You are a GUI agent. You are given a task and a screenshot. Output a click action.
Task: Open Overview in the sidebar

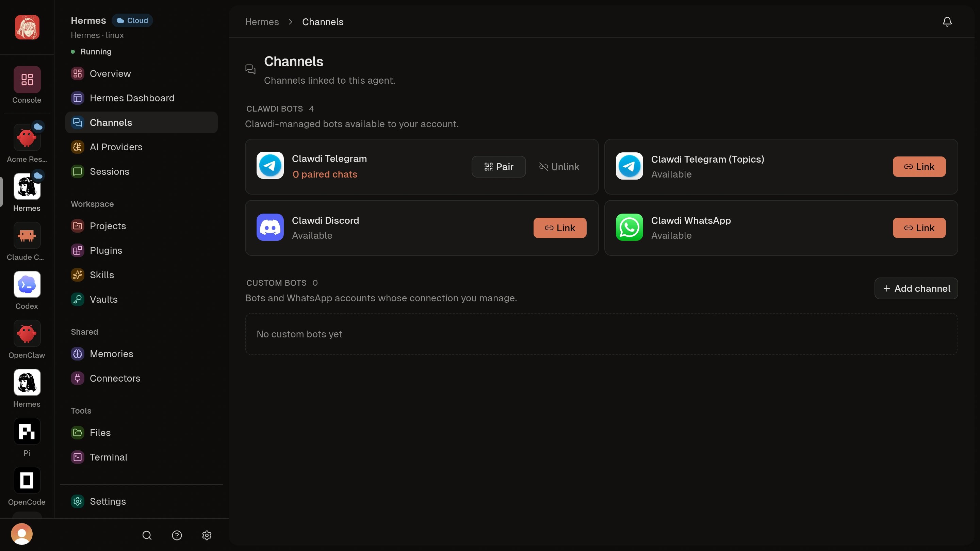click(x=142, y=74)
